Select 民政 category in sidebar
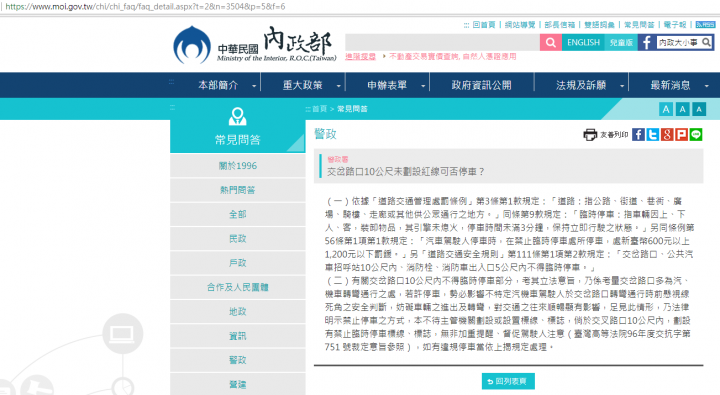 pos(237,239)
